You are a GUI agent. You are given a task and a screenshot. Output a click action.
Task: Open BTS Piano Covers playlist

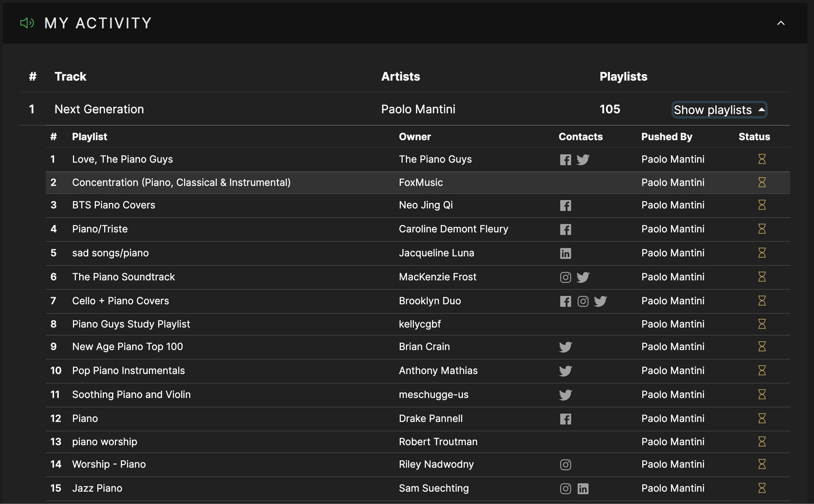click(x=114, y=205)
